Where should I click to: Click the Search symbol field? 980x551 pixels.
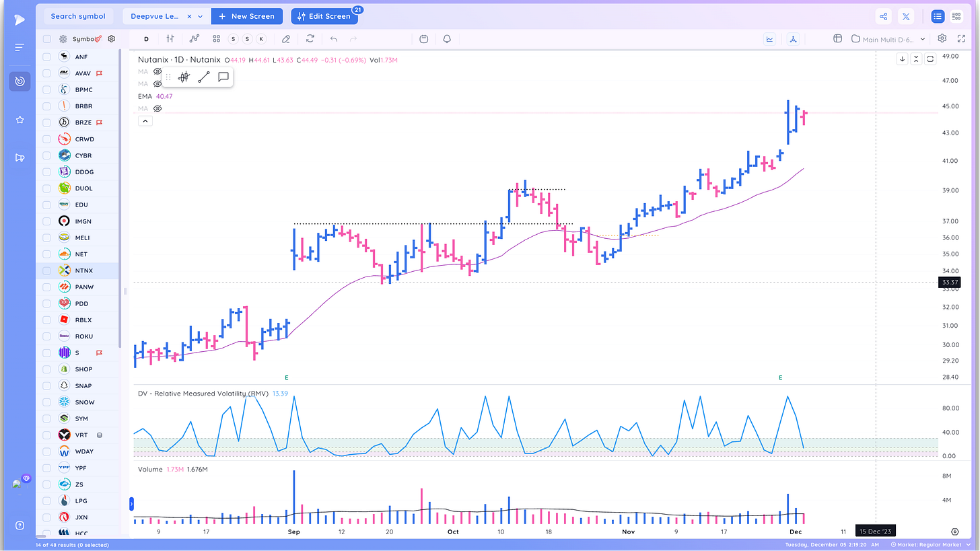click(x=78, y=16)
